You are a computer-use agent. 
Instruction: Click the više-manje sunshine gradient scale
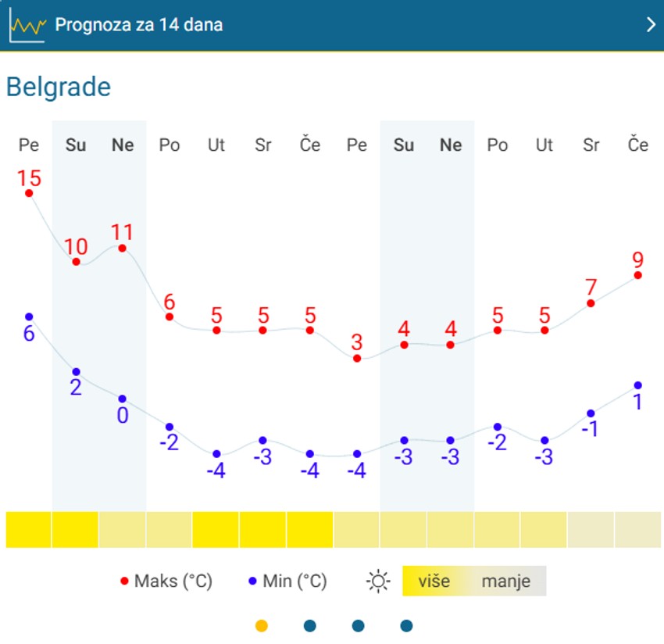point(474,581)
